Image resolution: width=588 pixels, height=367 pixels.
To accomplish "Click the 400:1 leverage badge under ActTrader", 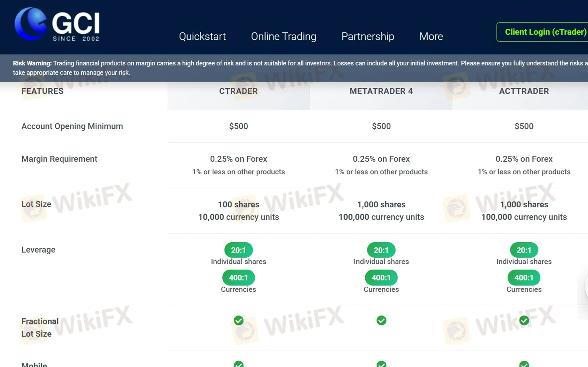I will click(524, 278).
